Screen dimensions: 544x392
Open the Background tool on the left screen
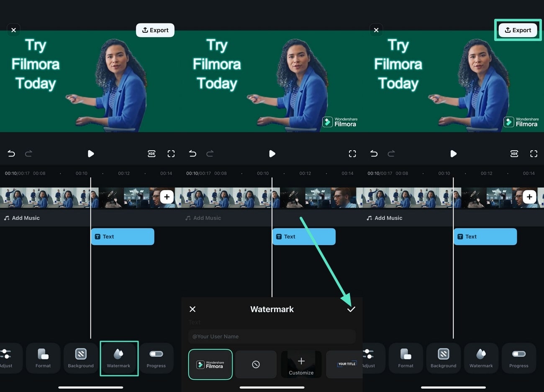click(81, 358)
